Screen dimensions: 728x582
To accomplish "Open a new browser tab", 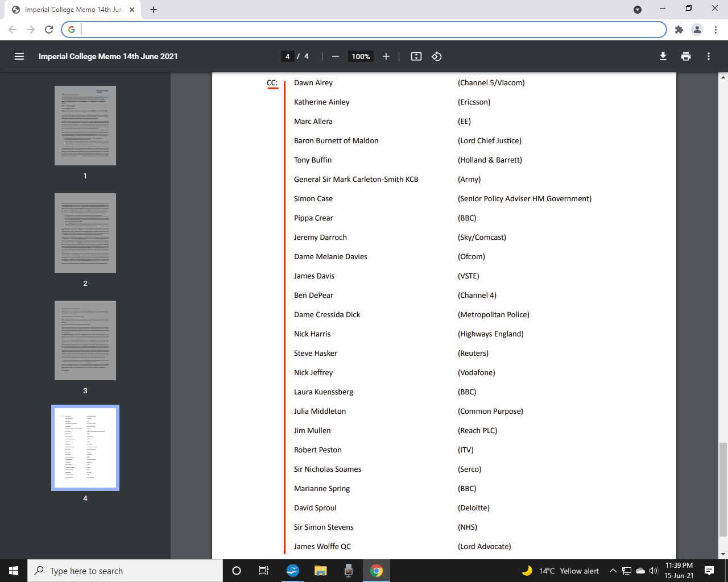I will 154,10.
